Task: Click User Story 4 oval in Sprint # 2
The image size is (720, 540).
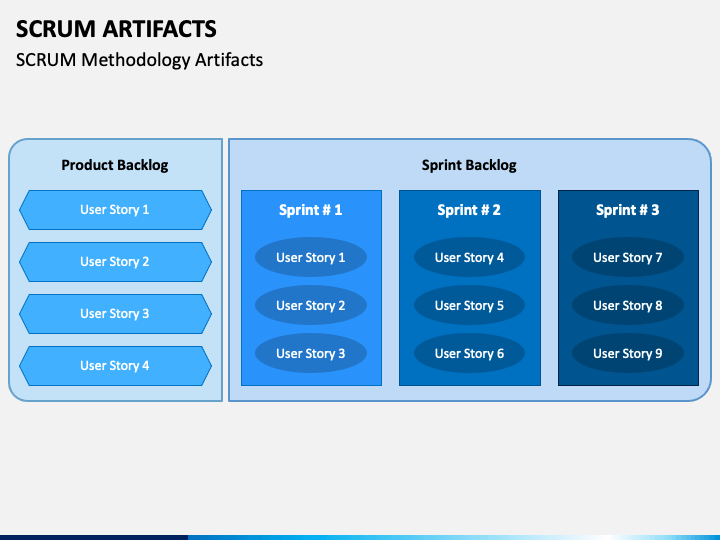Action: pyautogui.click(x=469, y=257)
